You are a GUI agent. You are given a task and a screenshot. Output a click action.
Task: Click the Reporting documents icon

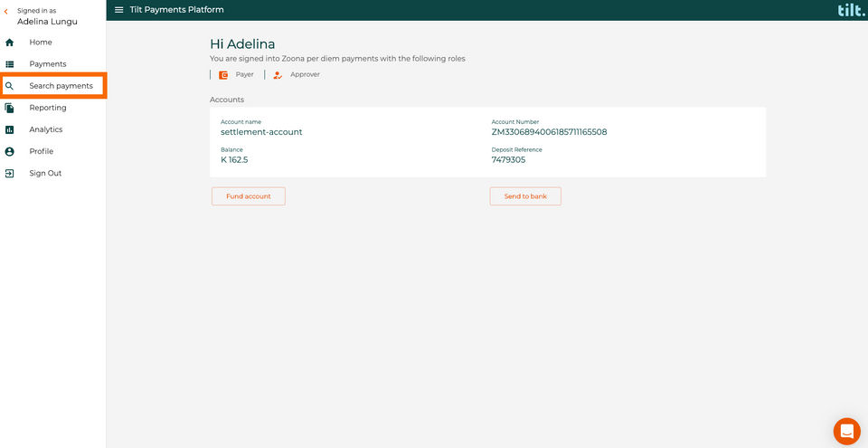pyautogui.click(x=9, y=108)
